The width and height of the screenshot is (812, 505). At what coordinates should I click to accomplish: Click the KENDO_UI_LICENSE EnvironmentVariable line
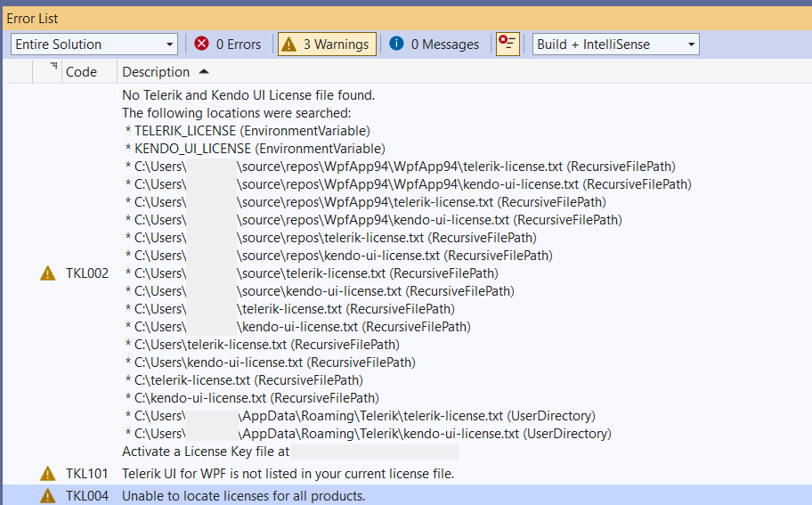(x=256, y=149)
